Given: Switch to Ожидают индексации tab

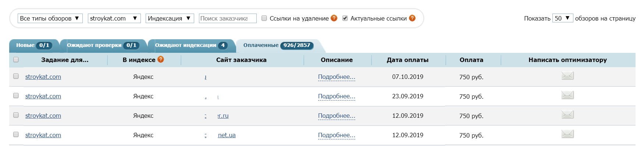Looking at the screenshot, I should (x=191, y=45).
